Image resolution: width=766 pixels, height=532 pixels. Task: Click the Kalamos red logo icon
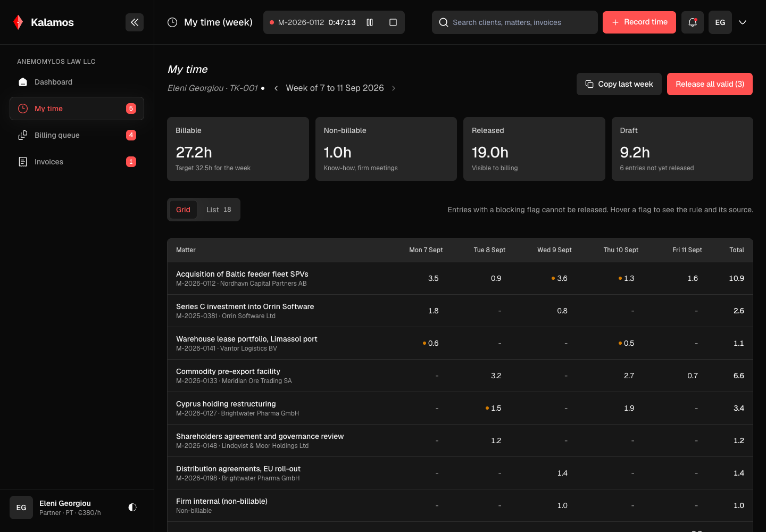(x=18, y=22)
